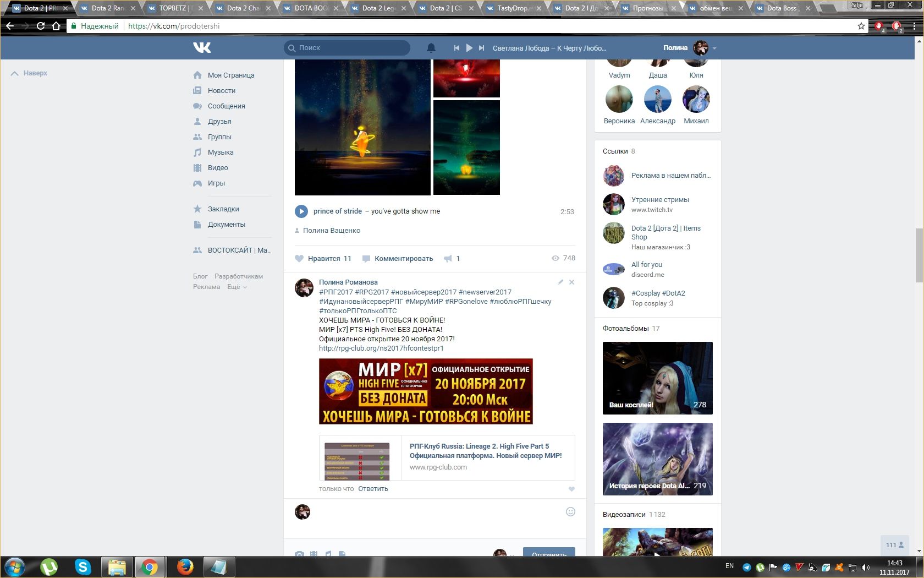This screenshot has width=924, height=578.
Task: Open РПГ-Клуб Russia Lineage 2 link card
Action: 447,458
